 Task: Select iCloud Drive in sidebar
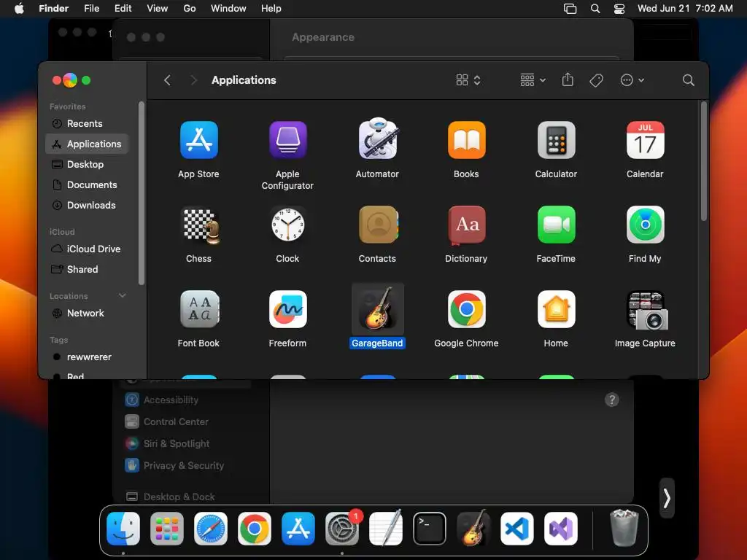[88, 249]
